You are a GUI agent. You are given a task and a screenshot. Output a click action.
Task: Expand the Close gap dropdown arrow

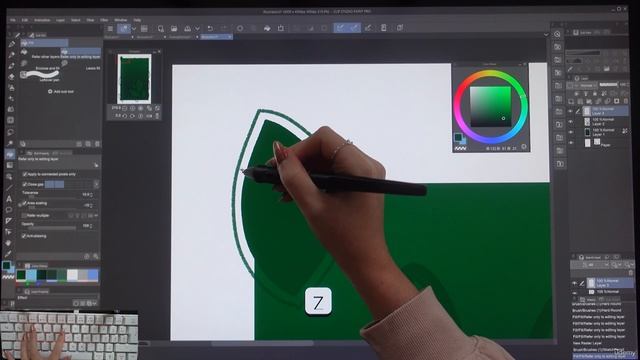[96, 184]
